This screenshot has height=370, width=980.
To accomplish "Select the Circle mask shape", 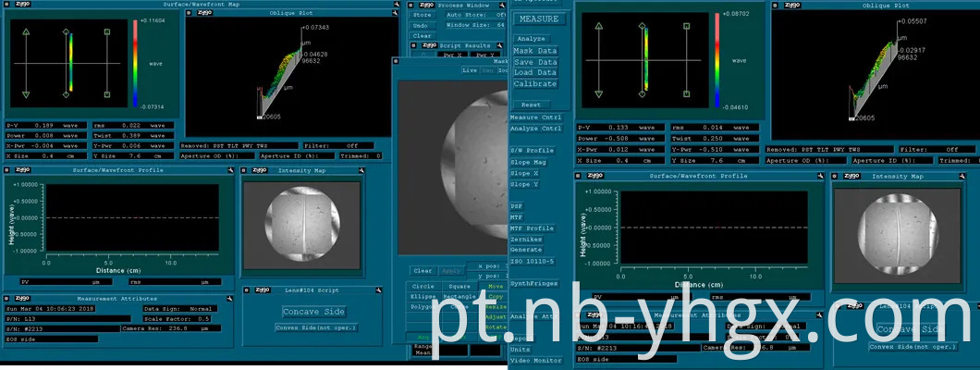I will (422, 286).
